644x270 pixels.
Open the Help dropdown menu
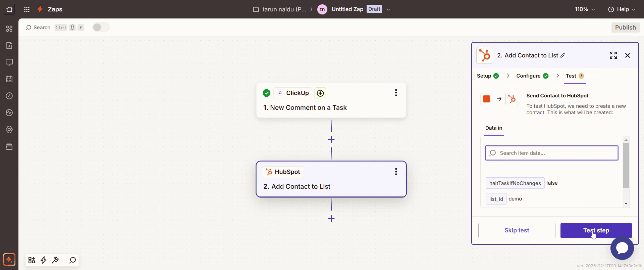[x=622, y=9]
